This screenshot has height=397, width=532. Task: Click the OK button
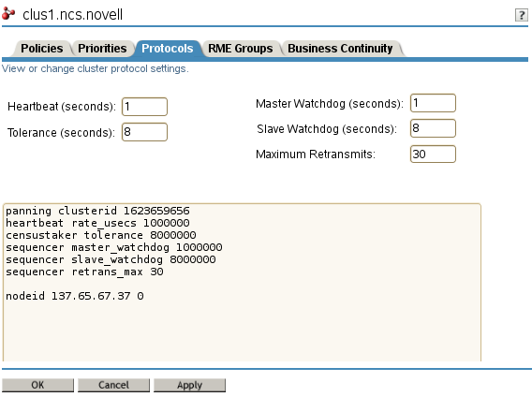37,385
